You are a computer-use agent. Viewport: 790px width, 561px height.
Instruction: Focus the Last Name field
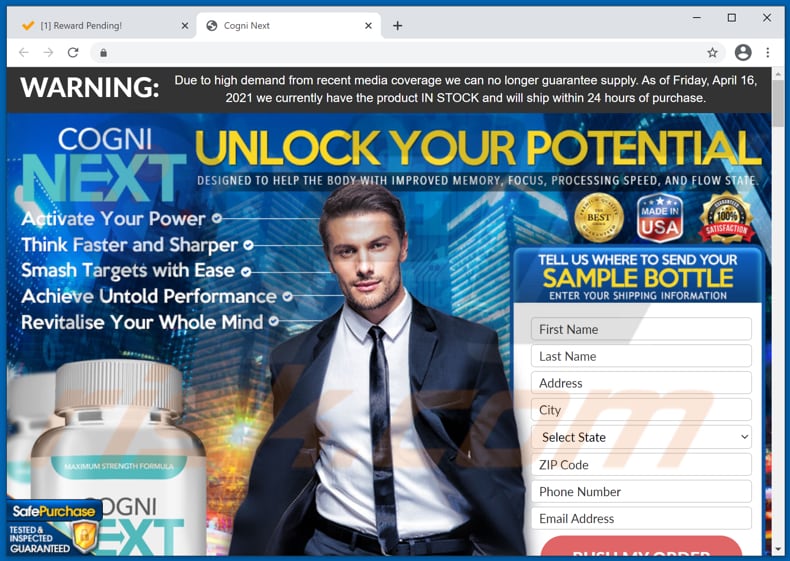coord(641,356)
